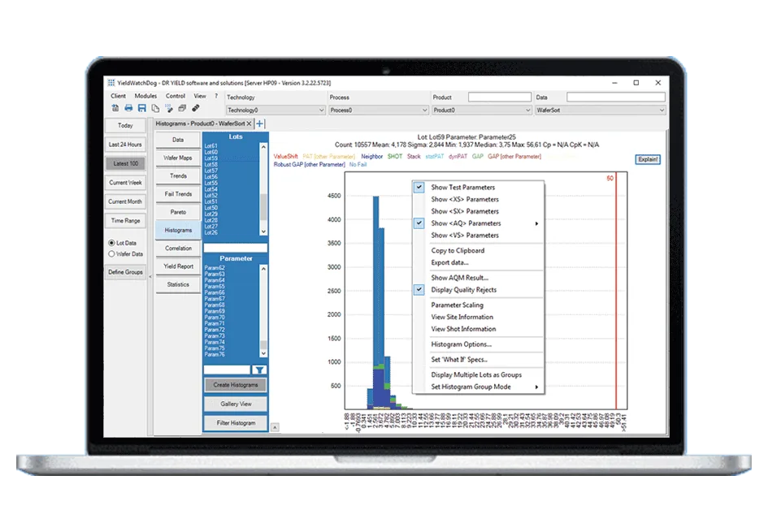Viewport: 768px width, 532px height.
Task: Open the Product0 dropdown
Action: click(482, 110)
